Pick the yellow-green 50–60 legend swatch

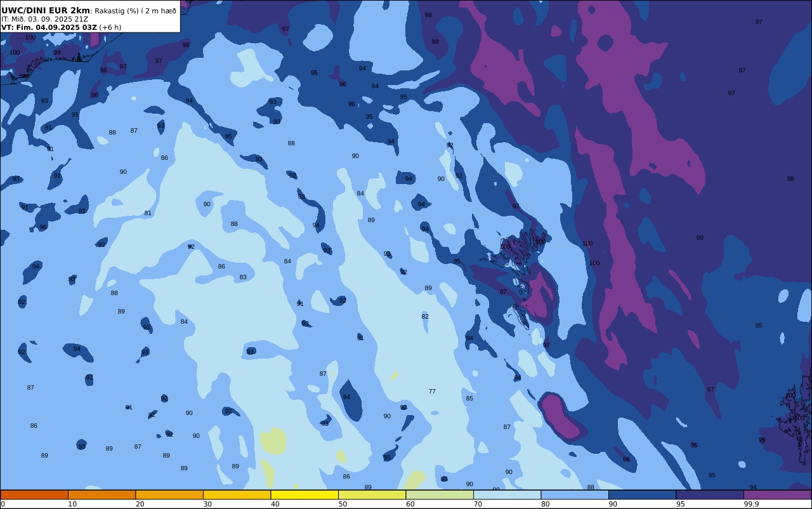tap(372, 494)
